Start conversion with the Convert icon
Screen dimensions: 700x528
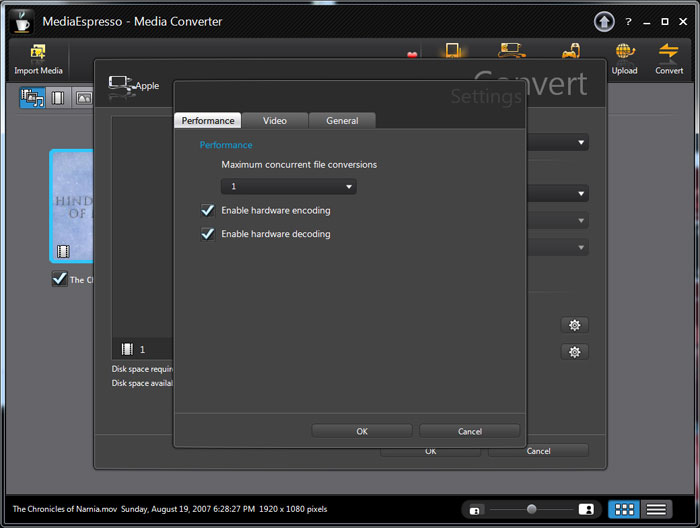[x=668, y=51]
